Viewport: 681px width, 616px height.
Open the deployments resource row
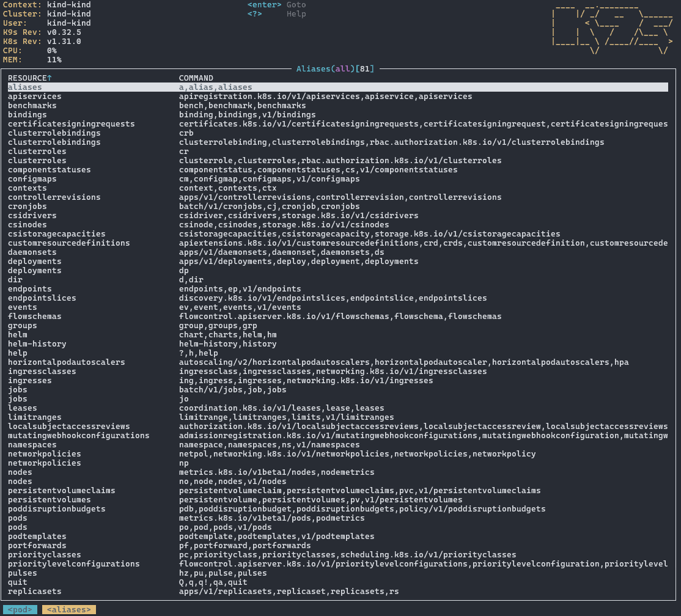pos(34,261)
